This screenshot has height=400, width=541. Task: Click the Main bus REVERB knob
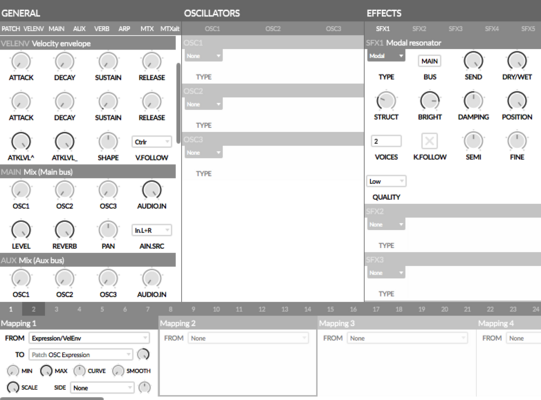point(65,230)
